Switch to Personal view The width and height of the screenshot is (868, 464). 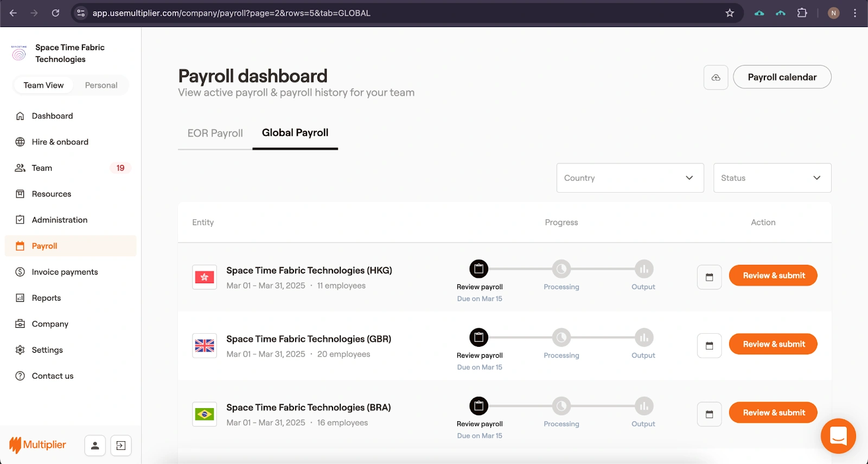pos(101,85)
